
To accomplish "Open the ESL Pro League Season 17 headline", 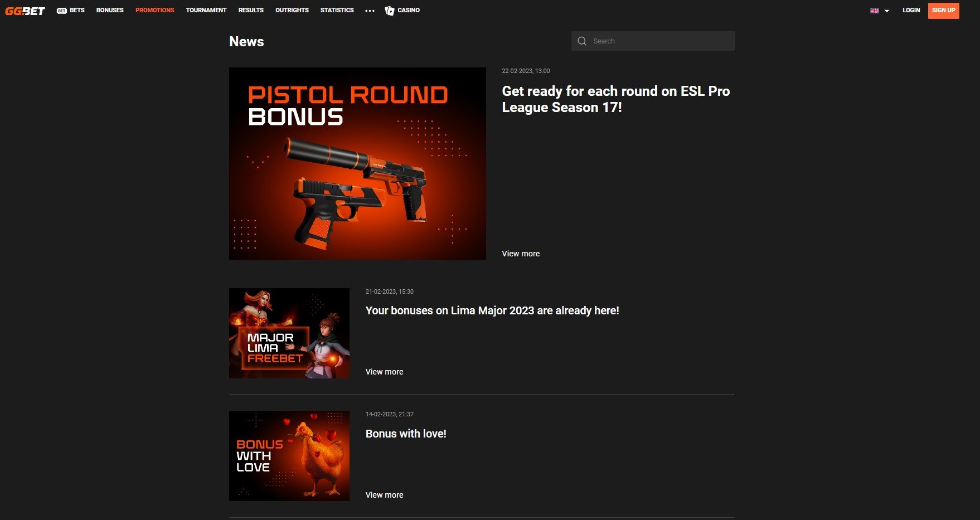I will [616, 99].
